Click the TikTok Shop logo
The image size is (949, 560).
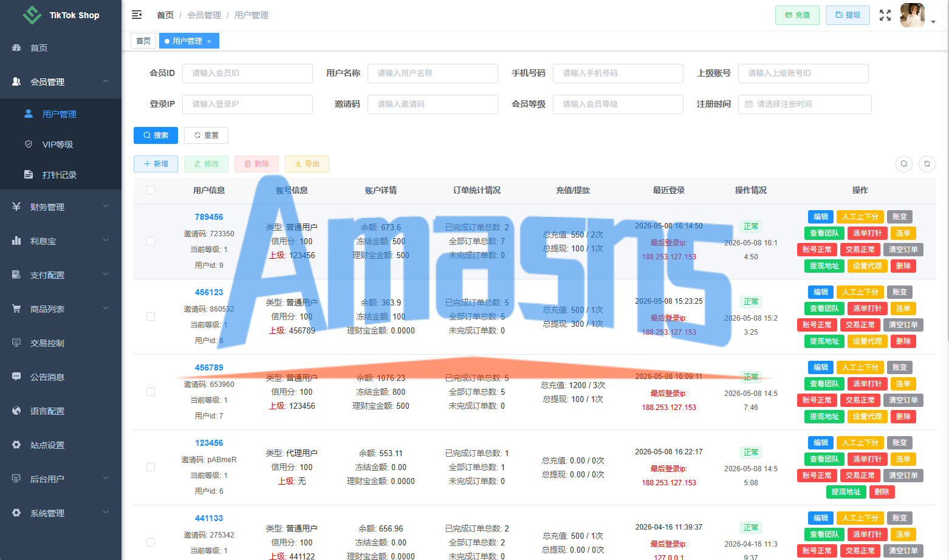[x=61, y=15]
